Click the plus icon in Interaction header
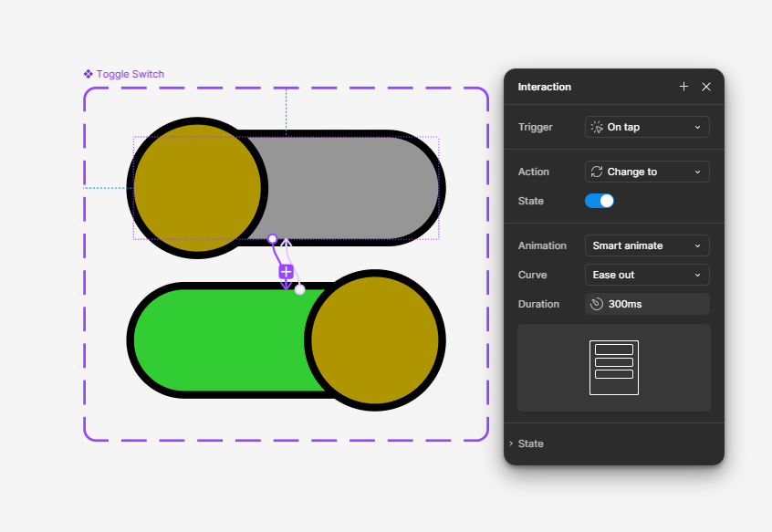The height and width of the screenshot is (532, 772). 684,87
